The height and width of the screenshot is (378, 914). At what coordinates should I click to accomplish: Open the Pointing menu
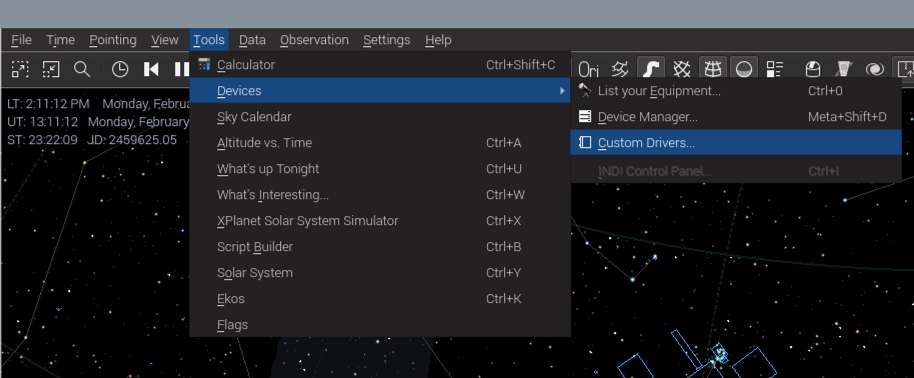pos(113,40)
